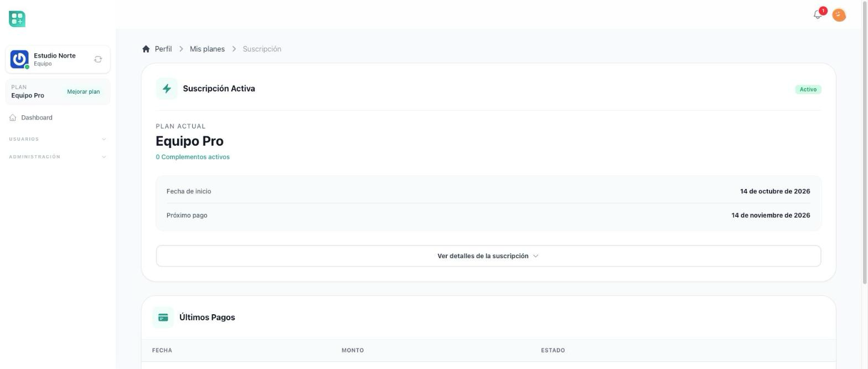This screenshot has width=868, height=369.
Task: Click the sidebar plan name Equipo Pro
Action: pyautogui.click(x=28, y=95)
